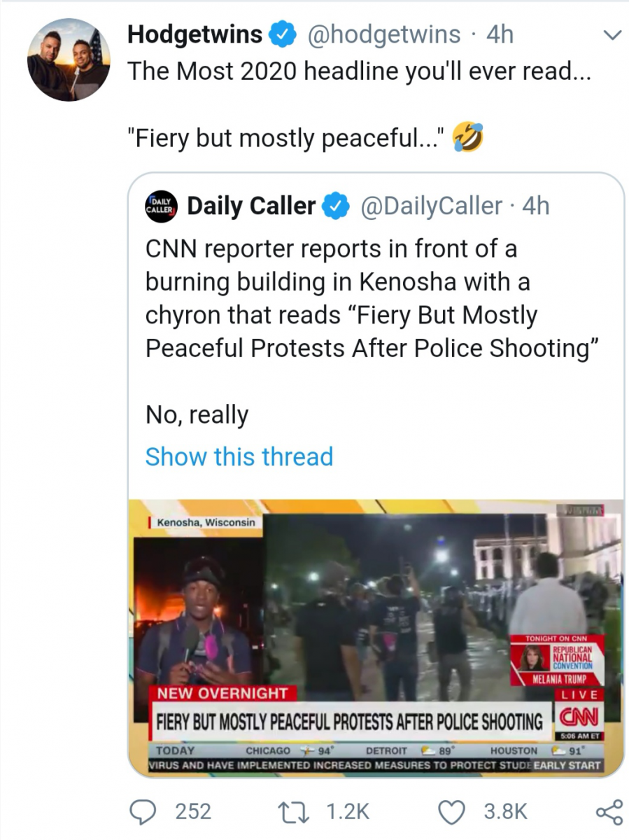
Task: Open @hodgetwins handle link
Action: tap(384, 34)
